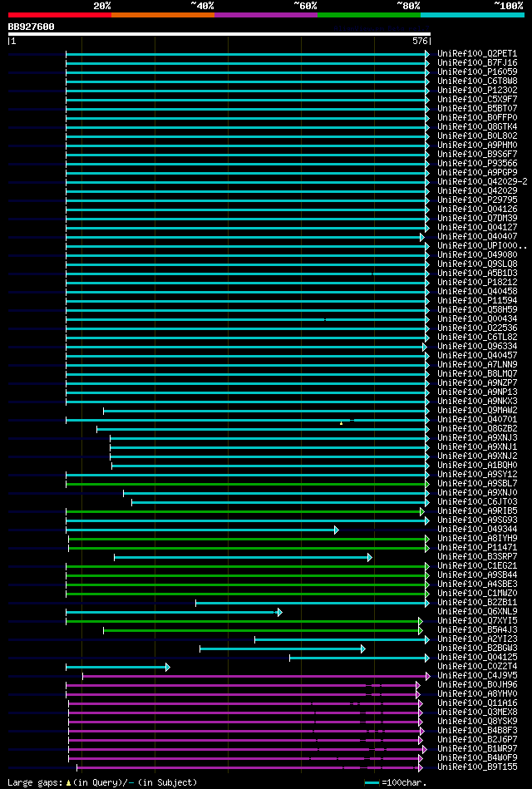Open hit UniRef100_B7FJ16

tap(477, 63)
